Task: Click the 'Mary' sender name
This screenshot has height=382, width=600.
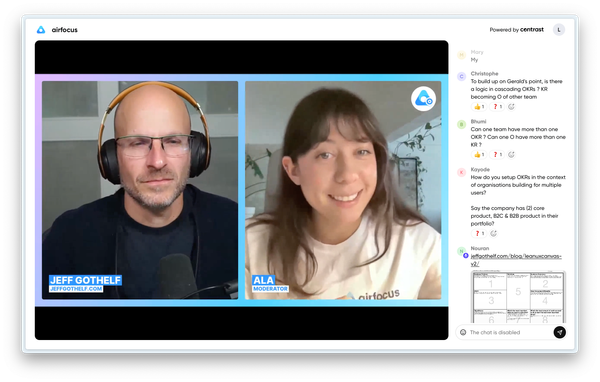Action: [477, 52]
